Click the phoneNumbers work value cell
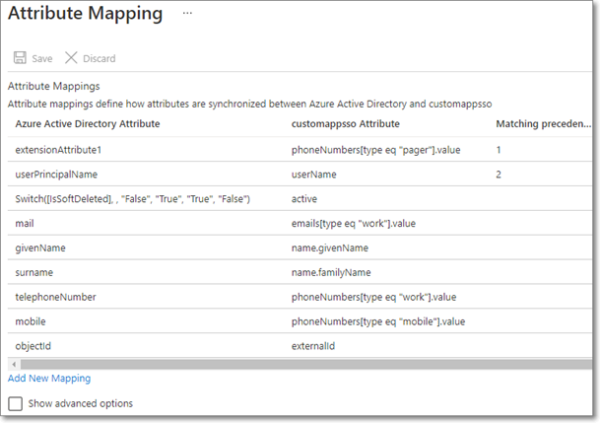The width and height of the screenshot is (600, 423). (374, 297)
